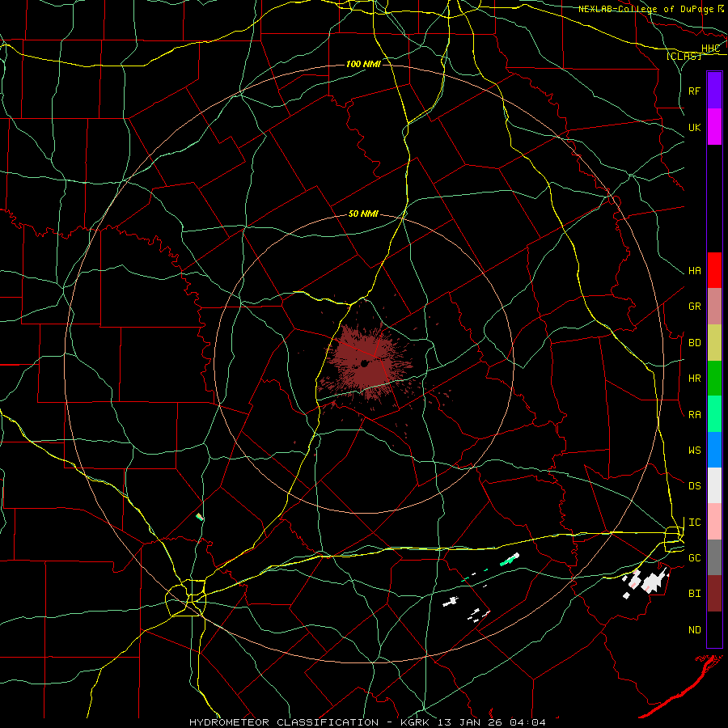Screen dimensions: 728x728
Task: Click the HYDROMETEOR CLASSIFICATION title text
Action: click(x=284, y=722)
